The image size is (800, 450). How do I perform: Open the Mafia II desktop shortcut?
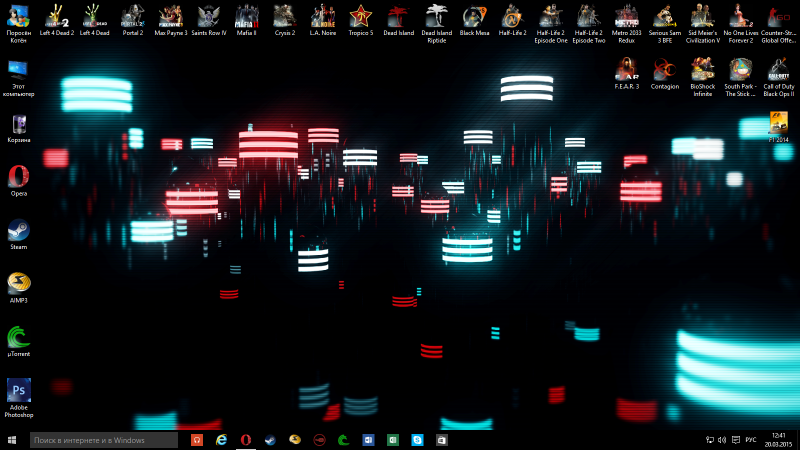coord(246,20)
